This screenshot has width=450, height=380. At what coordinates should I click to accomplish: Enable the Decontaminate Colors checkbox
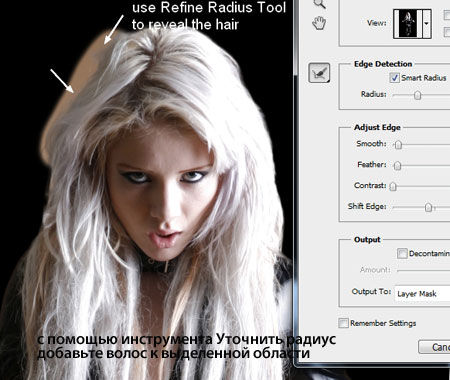click(402, 254)
